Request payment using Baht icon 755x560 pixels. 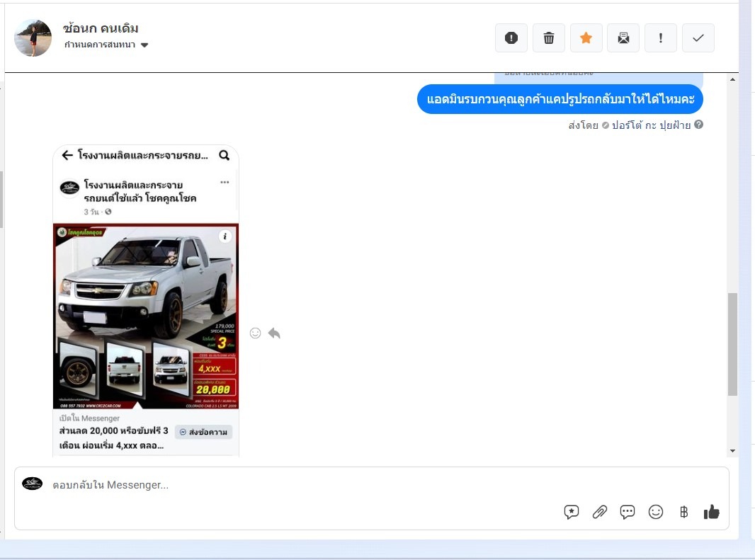683,512
